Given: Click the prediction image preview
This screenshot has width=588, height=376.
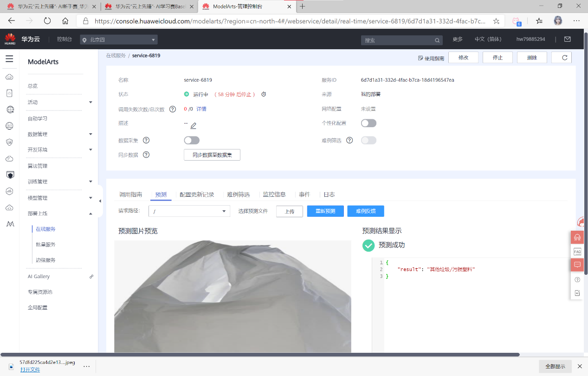Looking at the screenshot, I should coord(233,296).
